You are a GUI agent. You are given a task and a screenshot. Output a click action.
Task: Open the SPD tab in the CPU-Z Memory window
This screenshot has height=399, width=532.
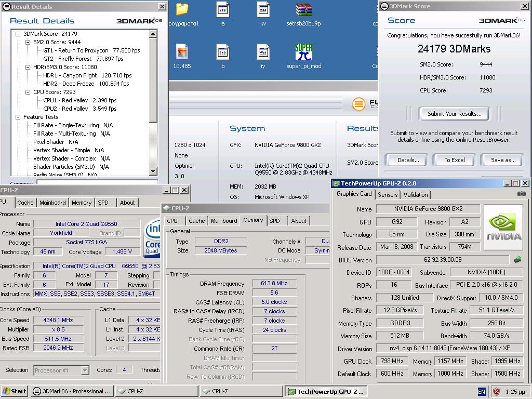coord(274,221)
